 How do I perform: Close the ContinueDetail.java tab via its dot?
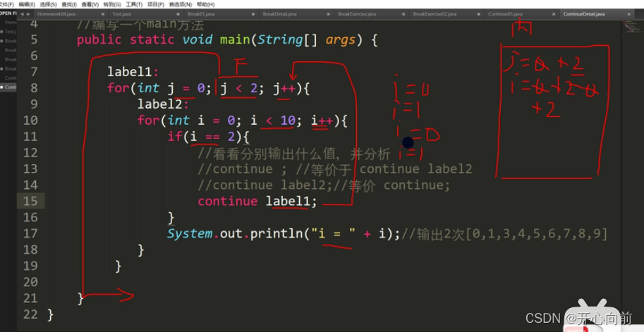click(629, 14)
